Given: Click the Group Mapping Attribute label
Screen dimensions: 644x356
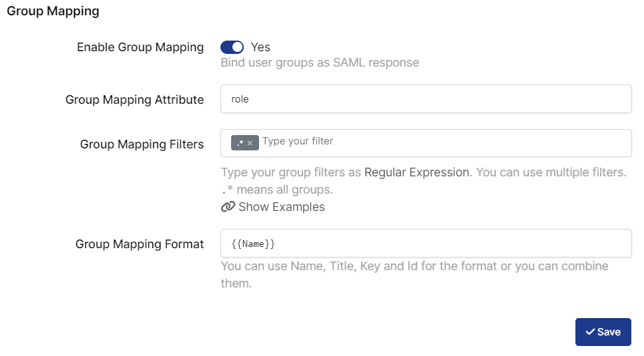Looking at the screenshot, I should (x=135, y=100).
